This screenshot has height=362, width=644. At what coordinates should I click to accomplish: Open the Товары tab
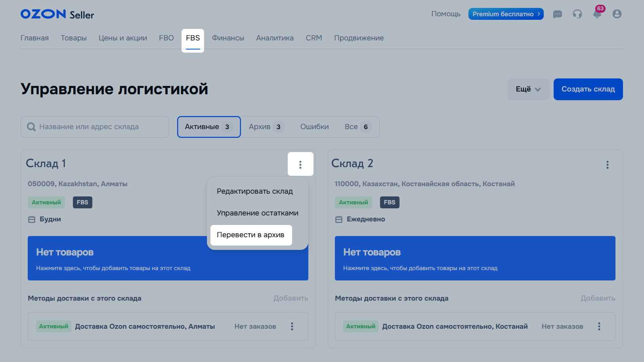click(74, 38)
